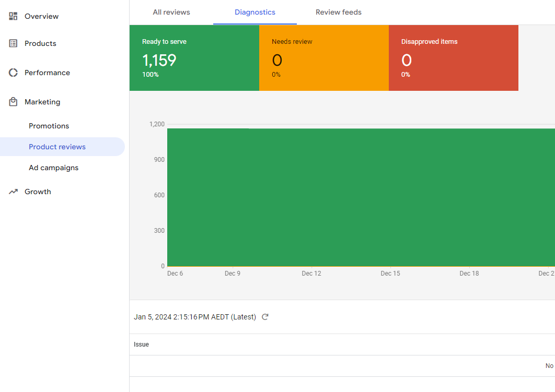Click the orange Needs review card
555x392 pixels.
coord(324,58)
